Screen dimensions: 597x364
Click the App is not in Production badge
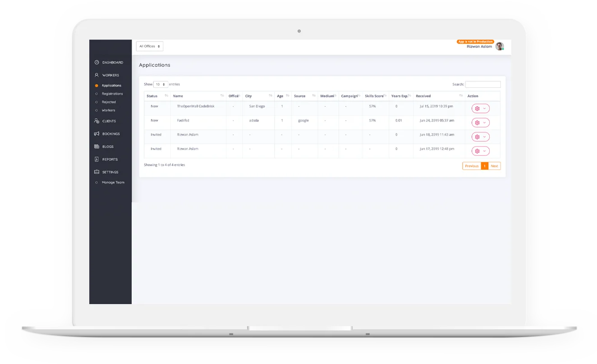(476, 41)
